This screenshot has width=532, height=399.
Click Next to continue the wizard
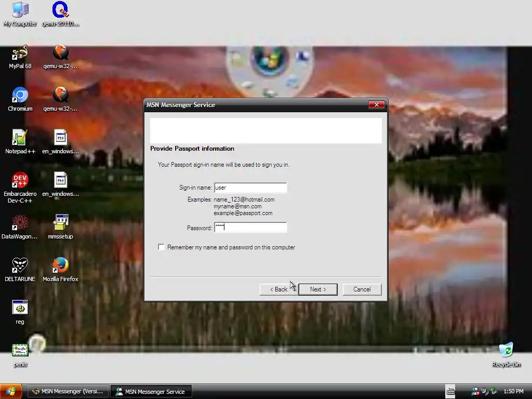[x=318, y=289]
